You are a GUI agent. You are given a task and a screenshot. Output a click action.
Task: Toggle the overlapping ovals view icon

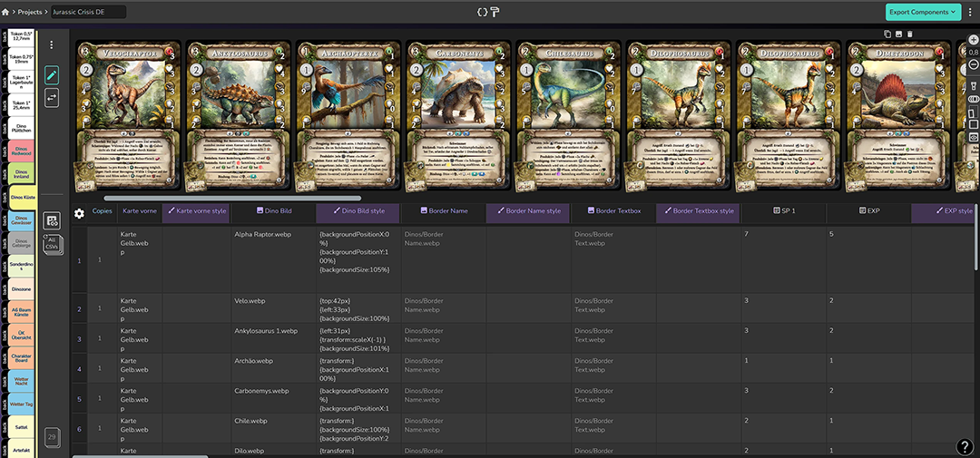(973, 99)
